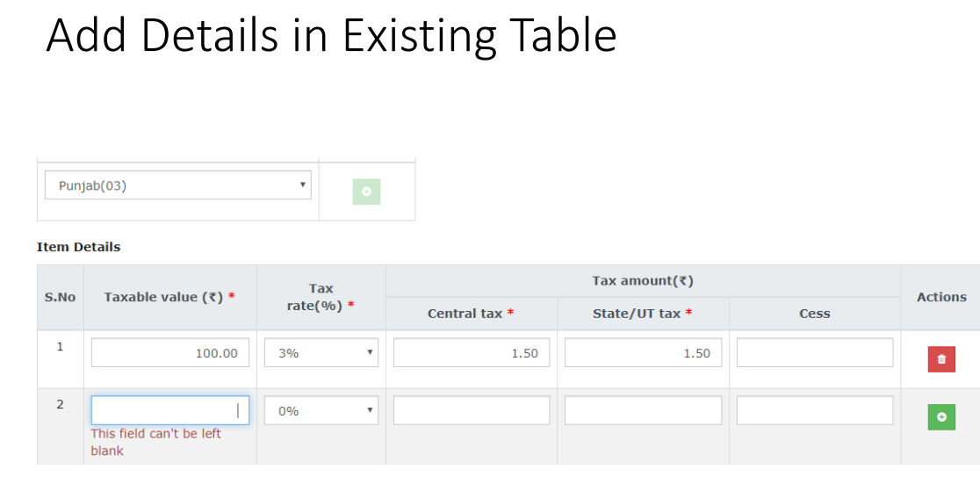Click the 'This field can't be left blank' message
Image resolution: width=980 pixels, height=484 pixels.
(x=155, y=442)
